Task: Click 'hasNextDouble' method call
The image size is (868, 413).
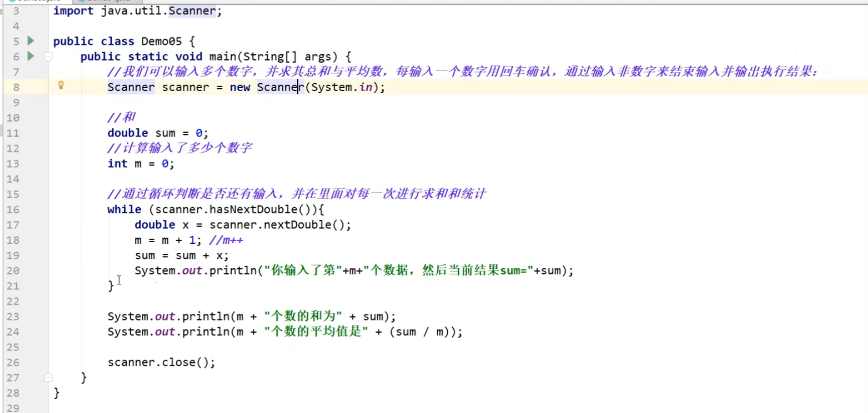Action: coord(253,209)
